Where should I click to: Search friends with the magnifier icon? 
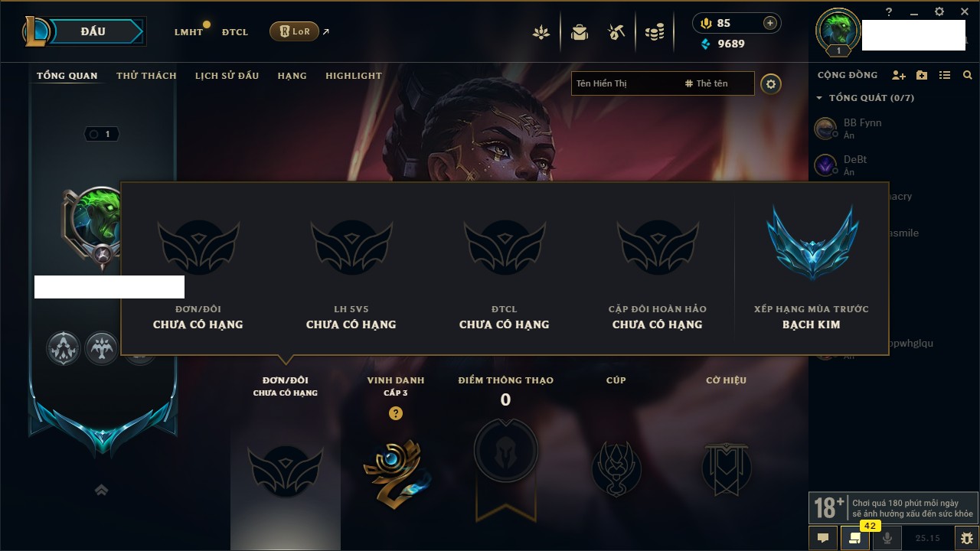(x=968, y=76)
